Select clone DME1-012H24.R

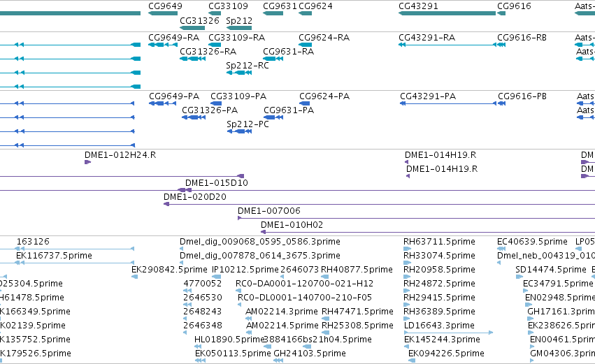click(x=120, y=155)
